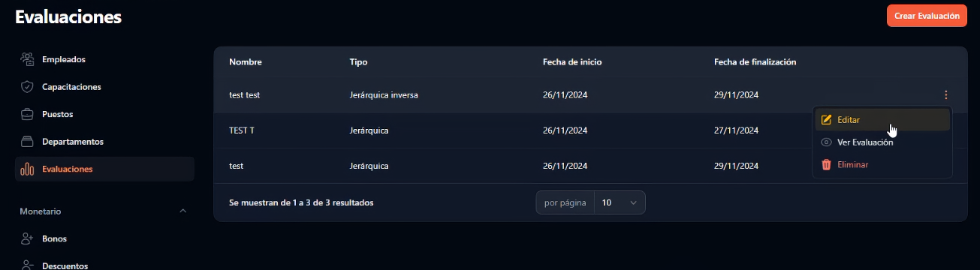Image resolution: width=980 pixels, height=270 pixels.
Task: Click the Departamentos stack icon
Action: [27, 142]
